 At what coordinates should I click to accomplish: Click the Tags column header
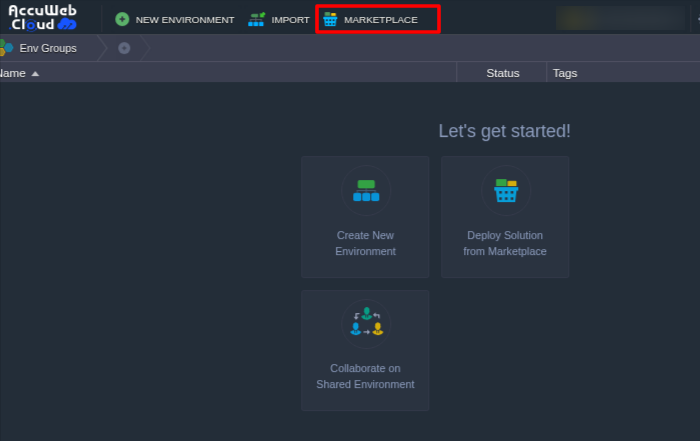click(565, 73)
